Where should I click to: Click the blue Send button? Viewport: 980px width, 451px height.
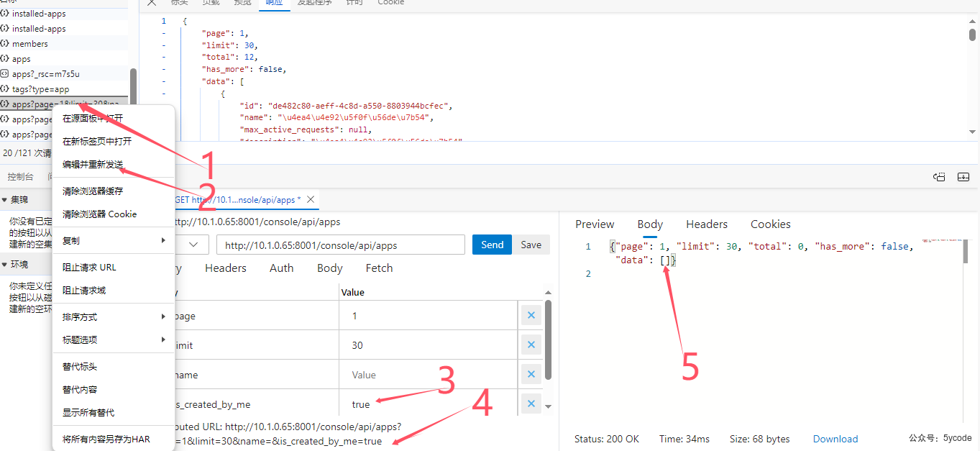click(492, 245)
